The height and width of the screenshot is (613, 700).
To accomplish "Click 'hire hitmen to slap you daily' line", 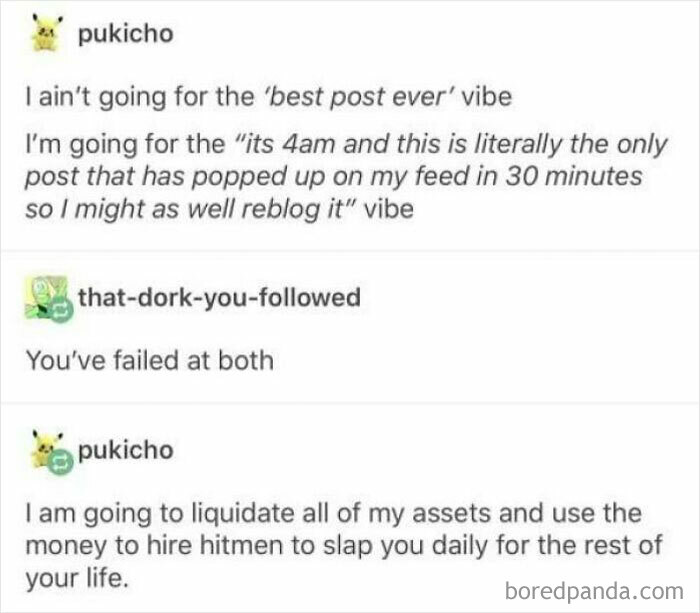I will coord(317,546).
